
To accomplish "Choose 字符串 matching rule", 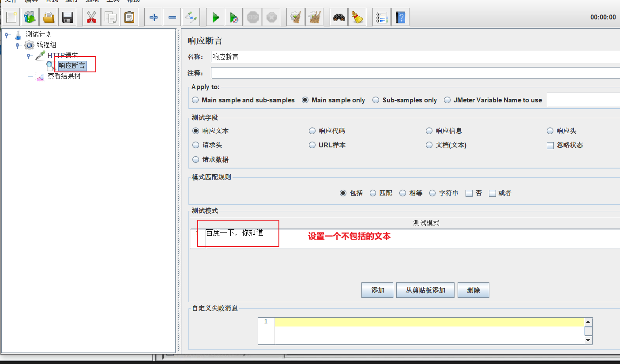I will [x=443, y=193].
